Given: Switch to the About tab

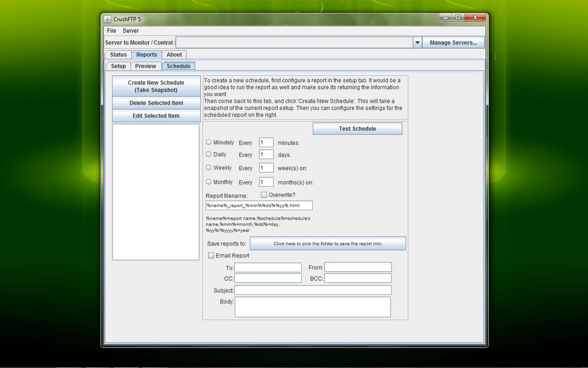Looking at the screenshot, I should pyautogui.click(x=174, y=55).
